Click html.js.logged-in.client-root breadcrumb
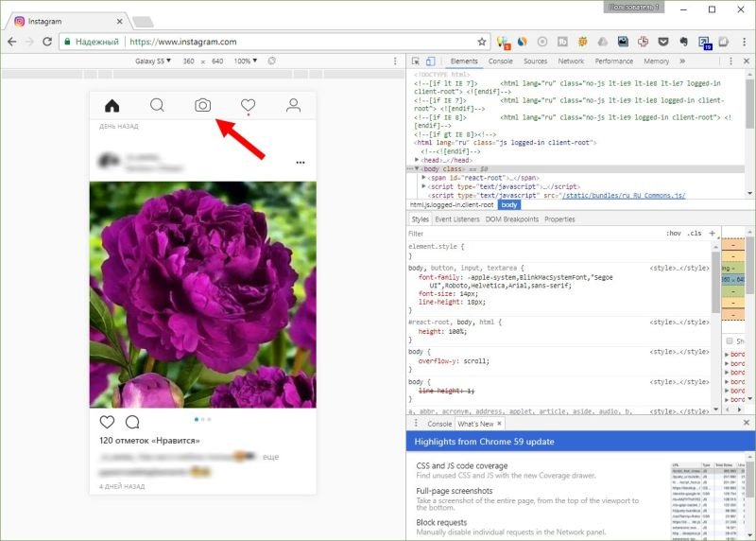 (x=452, y=204)
